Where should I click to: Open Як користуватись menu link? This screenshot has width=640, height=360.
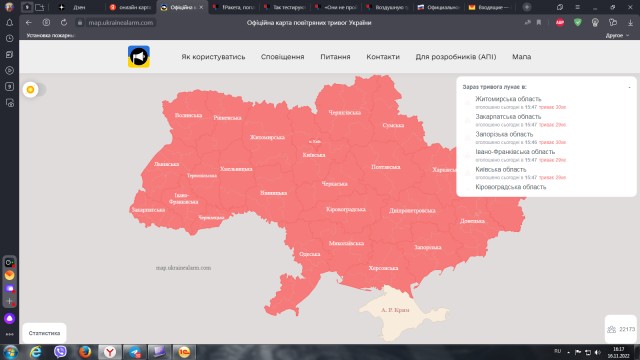213,57
